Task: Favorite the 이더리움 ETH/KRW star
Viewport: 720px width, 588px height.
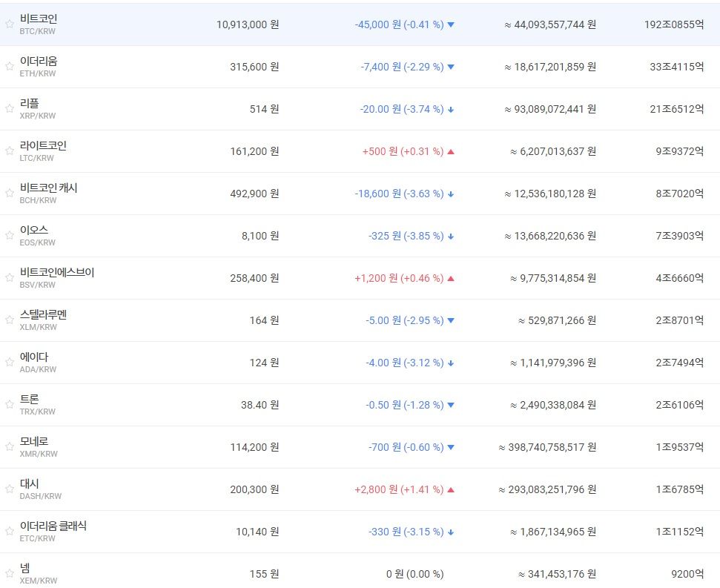Action: 9,66
